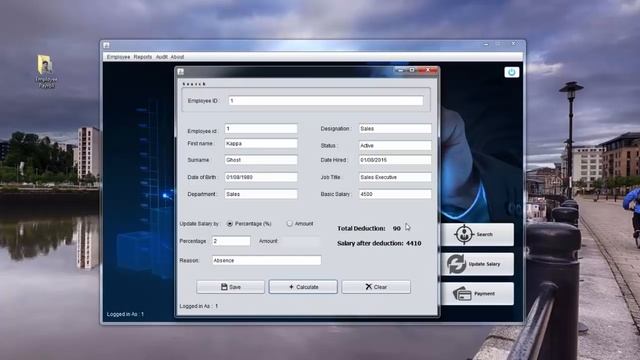Image resolution: width=640 pixels, height=360 pixels.
Task: Click the dialog's 'Logged in As : 1' text
Action: click(x=199, y=306)
